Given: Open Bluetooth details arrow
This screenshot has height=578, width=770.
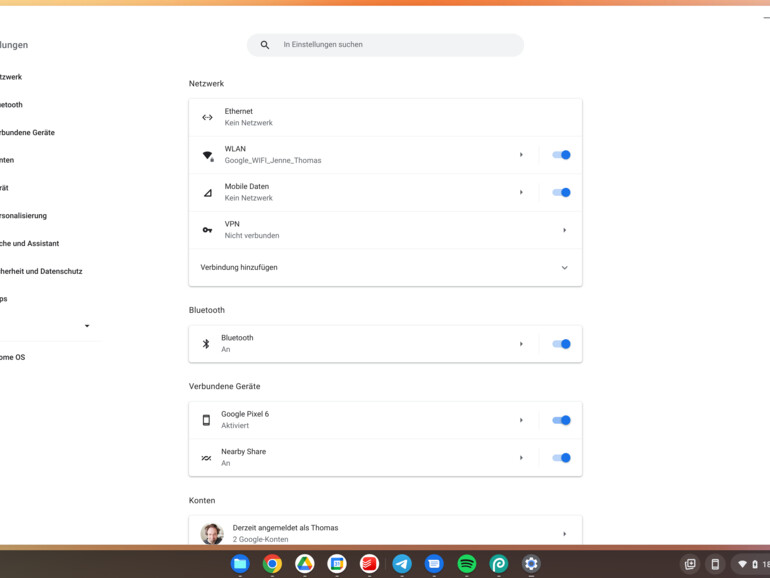Looking at the screenshot, I should point(521,344).
